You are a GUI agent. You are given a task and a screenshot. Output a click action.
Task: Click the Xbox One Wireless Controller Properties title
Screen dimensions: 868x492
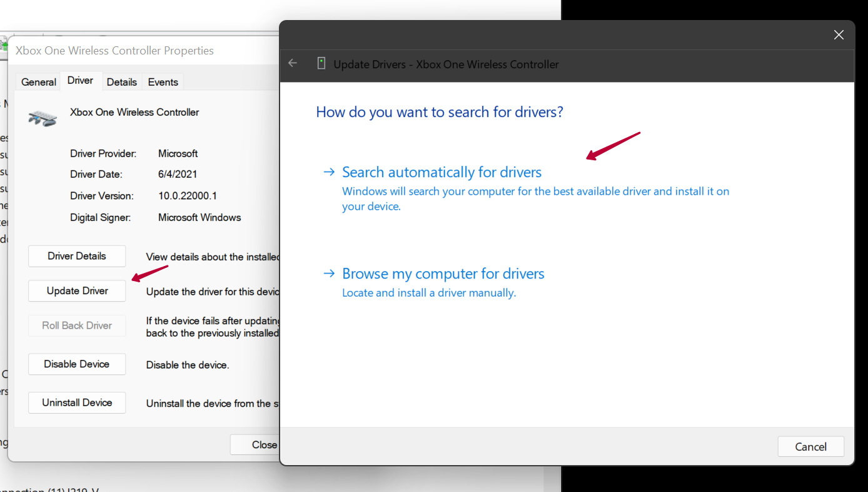point(114,51)
